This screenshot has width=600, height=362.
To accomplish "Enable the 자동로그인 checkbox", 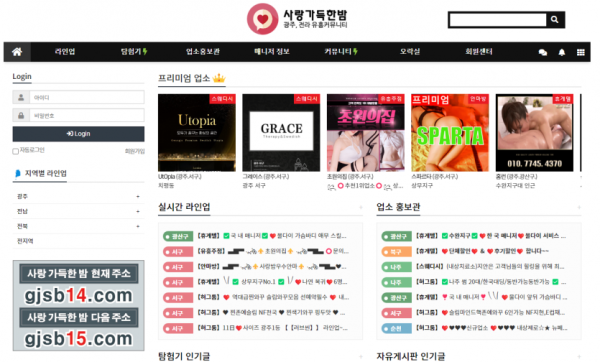I will click(15, 151).
